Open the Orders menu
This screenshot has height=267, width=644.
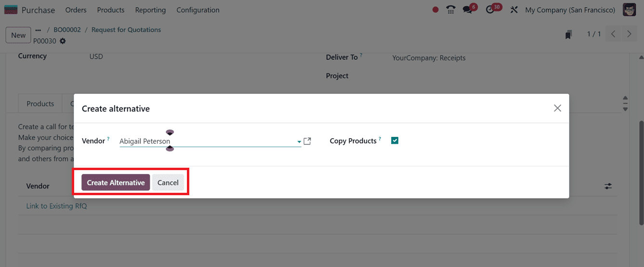(76, 10)
